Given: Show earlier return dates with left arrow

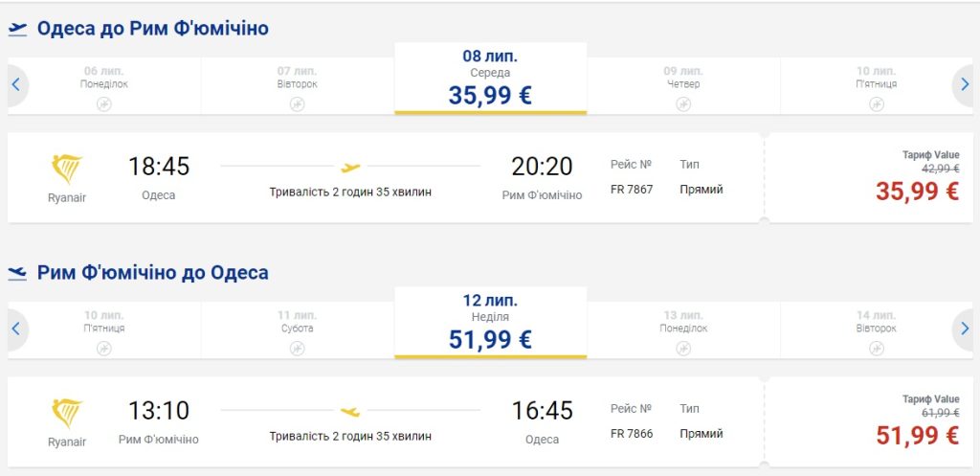Looking at the screenshot, I should (x=16, y=329).
